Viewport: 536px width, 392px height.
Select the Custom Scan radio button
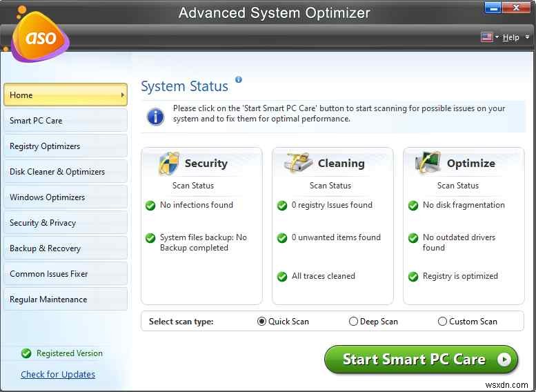442,322
